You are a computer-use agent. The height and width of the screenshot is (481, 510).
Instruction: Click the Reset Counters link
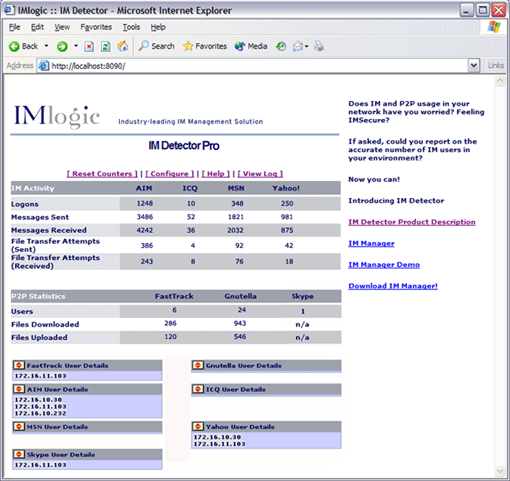[x=102, y=174]
